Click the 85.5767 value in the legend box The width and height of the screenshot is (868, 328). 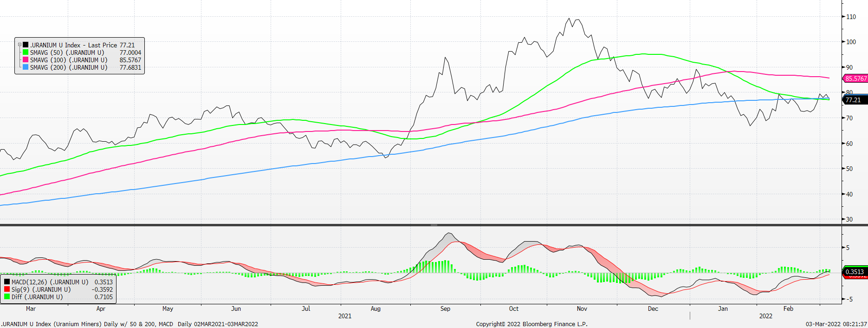[x=130, y=60]
